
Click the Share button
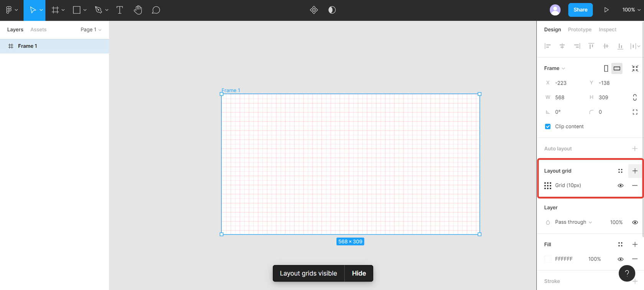tap(580, 10)
